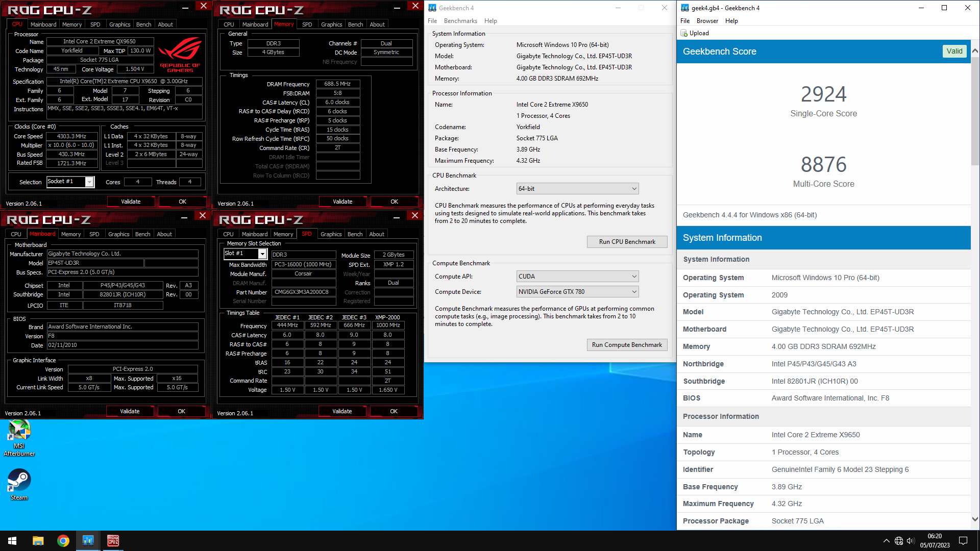
Task: Expand the Compute Device GTX 780 dropdown
Action: tap(578, 292)
